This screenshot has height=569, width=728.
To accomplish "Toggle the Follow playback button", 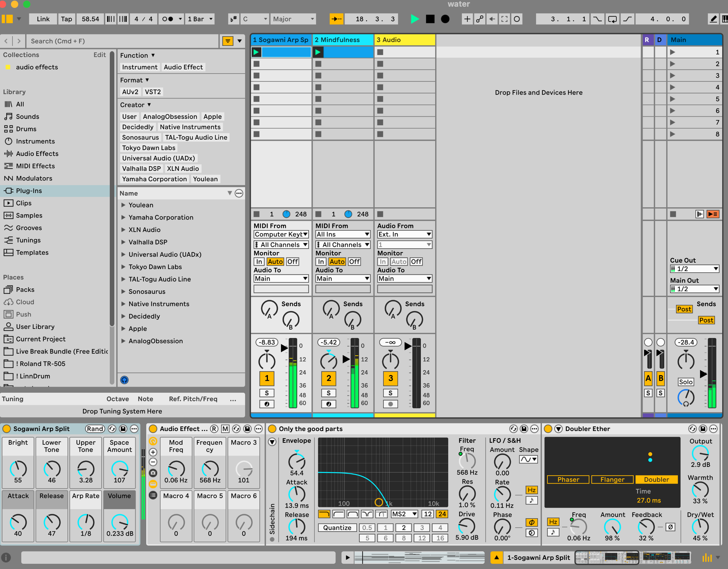I will click(336, 19).
